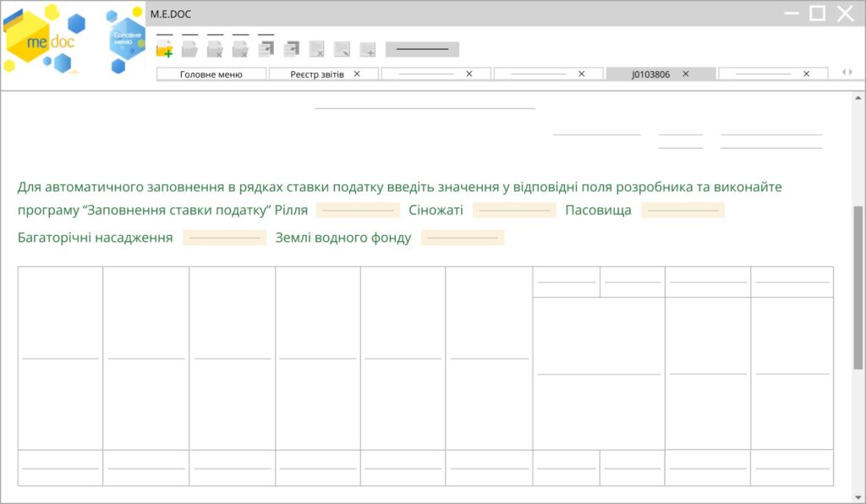Close the J0103806 tab
This screenshot has width=866, height=504.
(686, 74)
